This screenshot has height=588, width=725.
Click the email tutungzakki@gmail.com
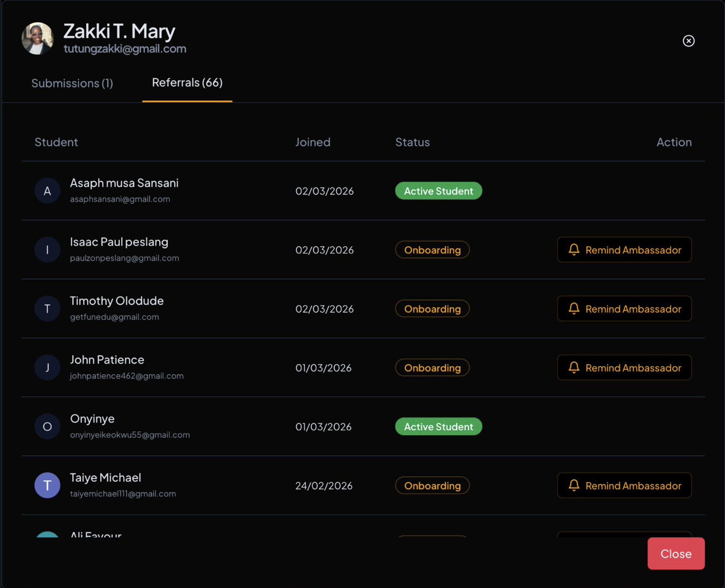click(125, 49)
